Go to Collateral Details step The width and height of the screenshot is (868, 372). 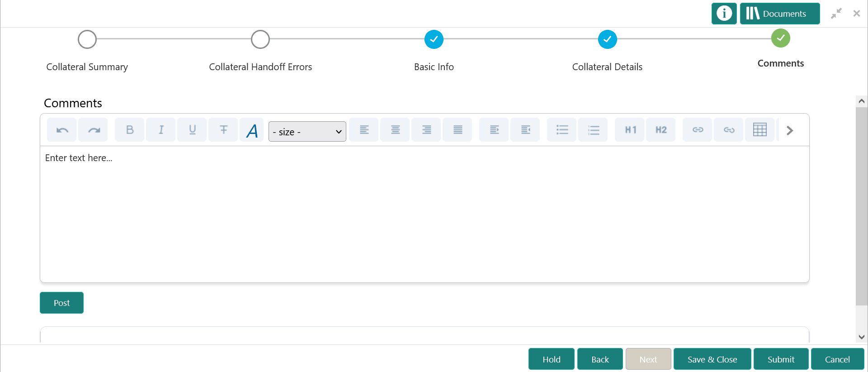point(608,39)
